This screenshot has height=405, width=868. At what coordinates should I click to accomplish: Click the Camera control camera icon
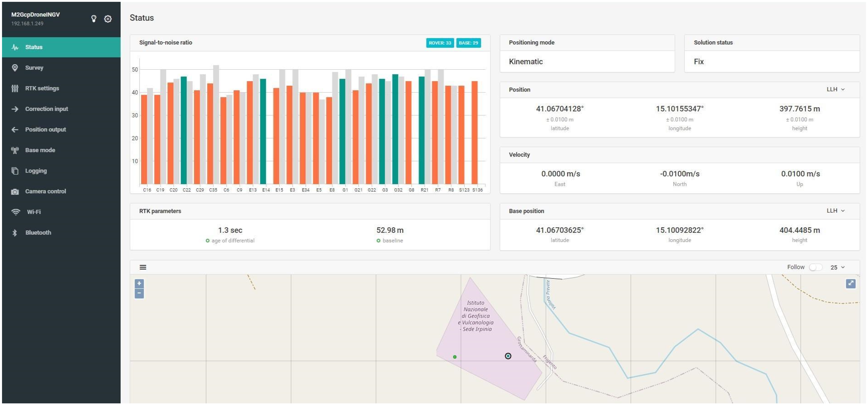click(15, 192)
